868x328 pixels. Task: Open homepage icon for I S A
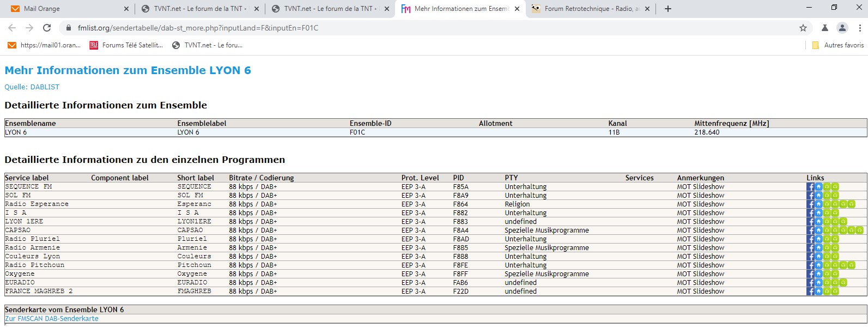point(818,213)
